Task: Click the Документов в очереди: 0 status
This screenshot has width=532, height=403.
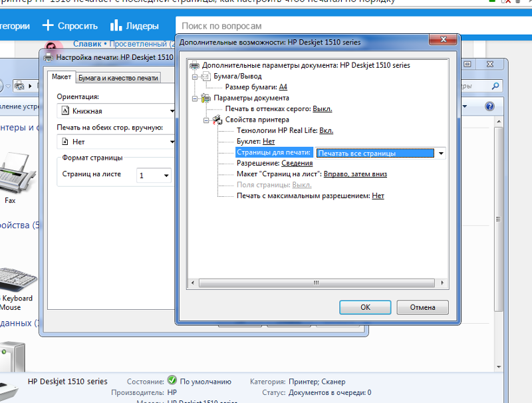Action: [x=330, y=392]
